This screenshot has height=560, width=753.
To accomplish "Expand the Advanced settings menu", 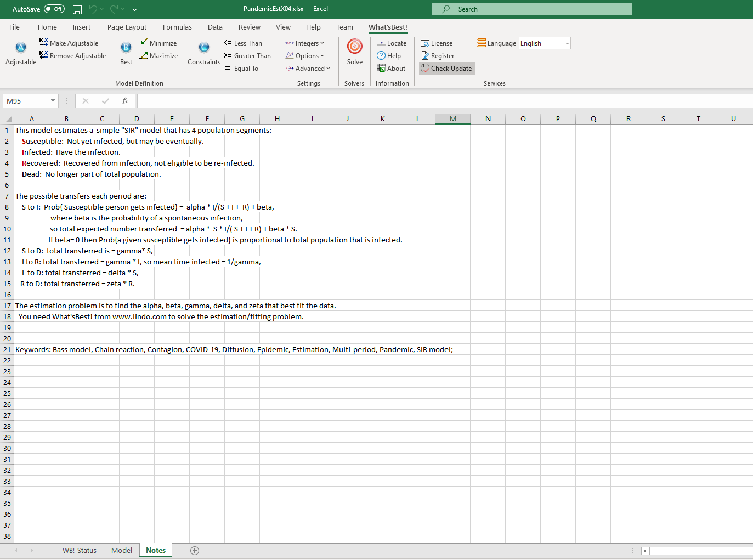I will 308,69.
